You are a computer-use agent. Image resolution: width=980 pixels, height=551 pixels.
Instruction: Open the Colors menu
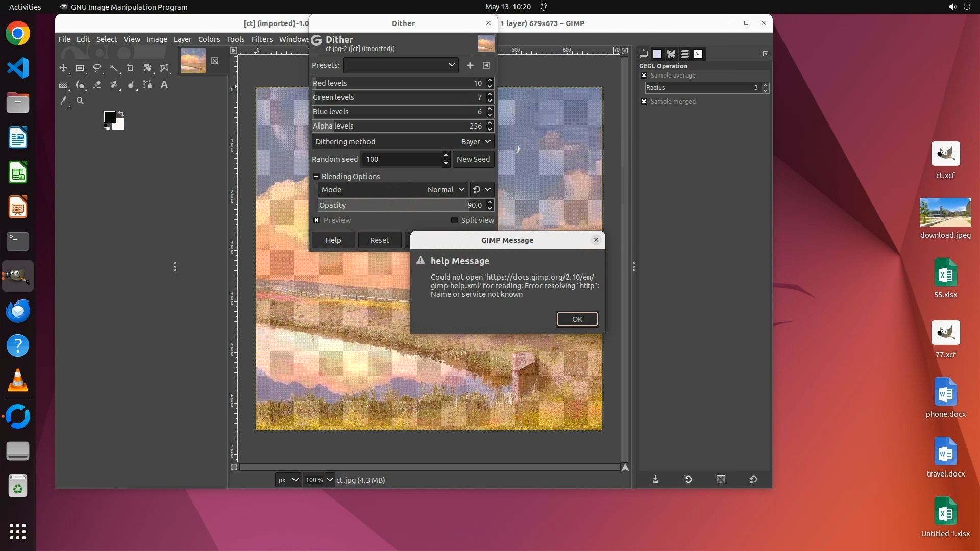click(209, 39)
